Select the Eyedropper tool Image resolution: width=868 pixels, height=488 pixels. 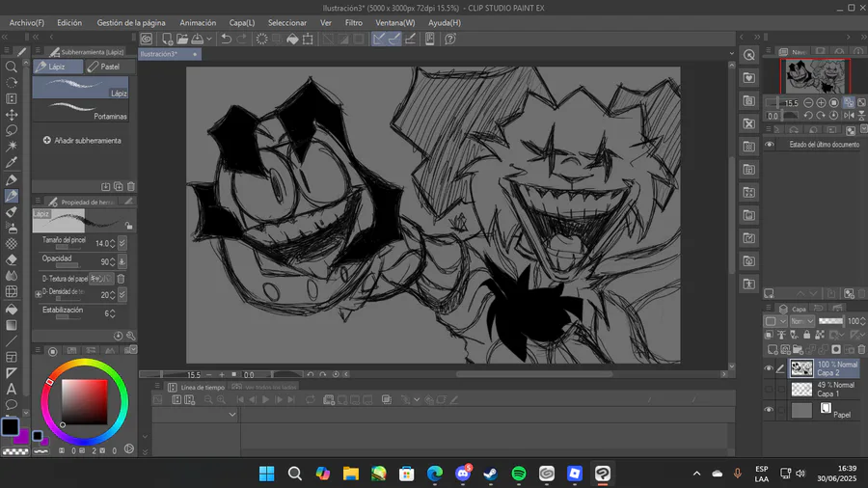tap(11, 163)
